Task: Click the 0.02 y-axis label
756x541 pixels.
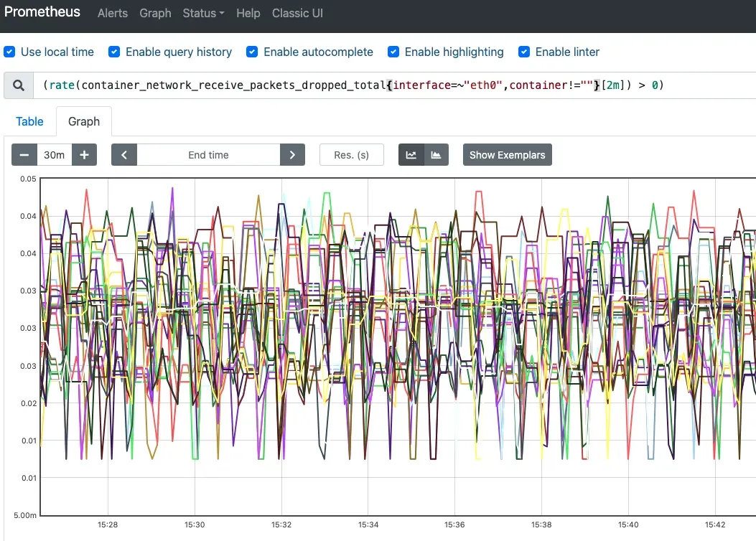Action: point(28,404)
